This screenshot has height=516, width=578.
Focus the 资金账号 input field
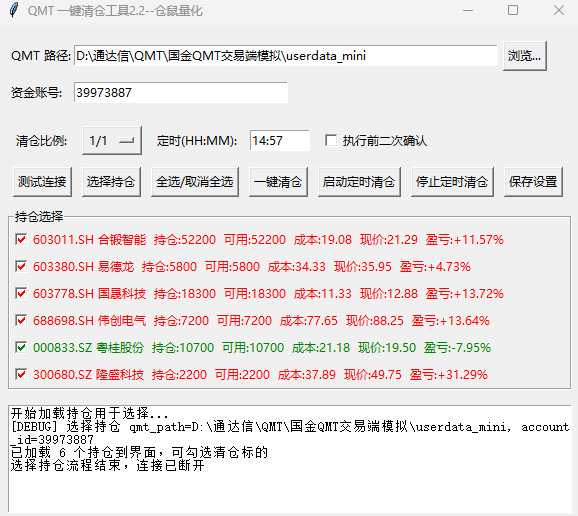tap(181, 93)
